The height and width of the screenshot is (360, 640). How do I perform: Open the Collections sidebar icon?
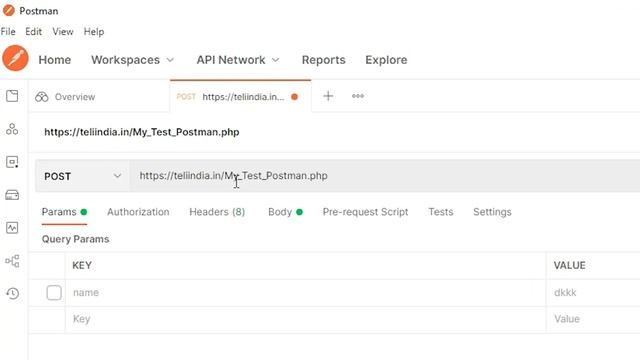[x=12, y=96]
